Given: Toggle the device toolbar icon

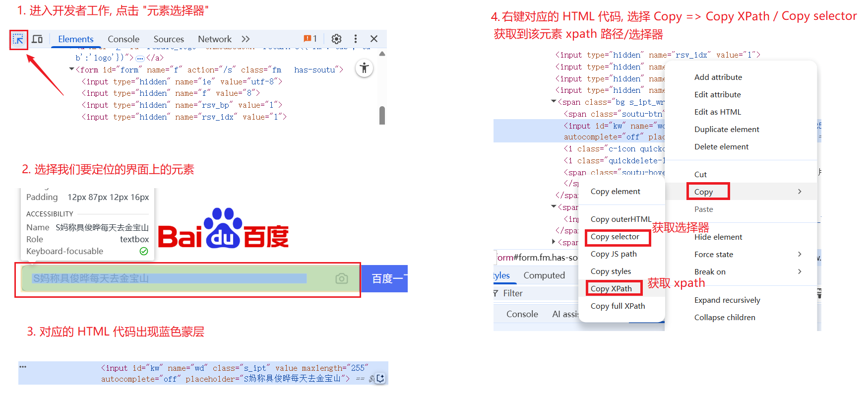Looking at the screenshot, I should (x=37, y=39).
